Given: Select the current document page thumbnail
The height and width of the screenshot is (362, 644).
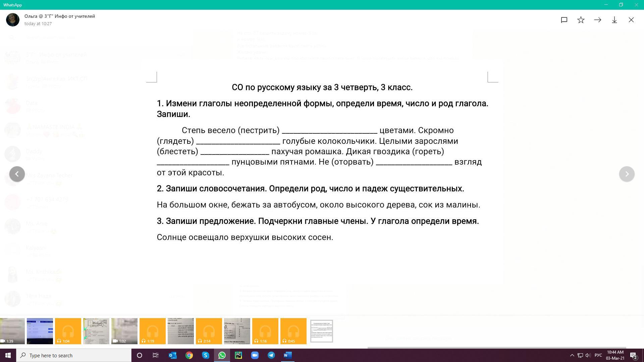Looking at the screenshot, I should 321,331.
